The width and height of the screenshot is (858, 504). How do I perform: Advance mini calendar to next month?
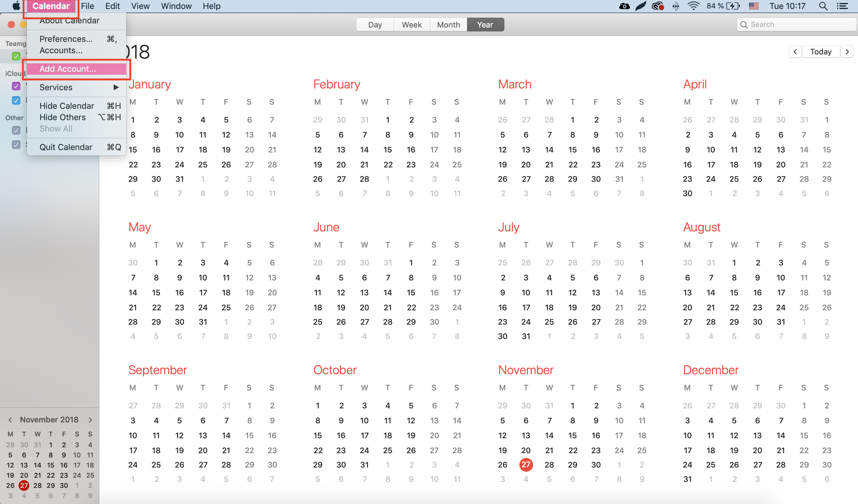coord(90,420)
